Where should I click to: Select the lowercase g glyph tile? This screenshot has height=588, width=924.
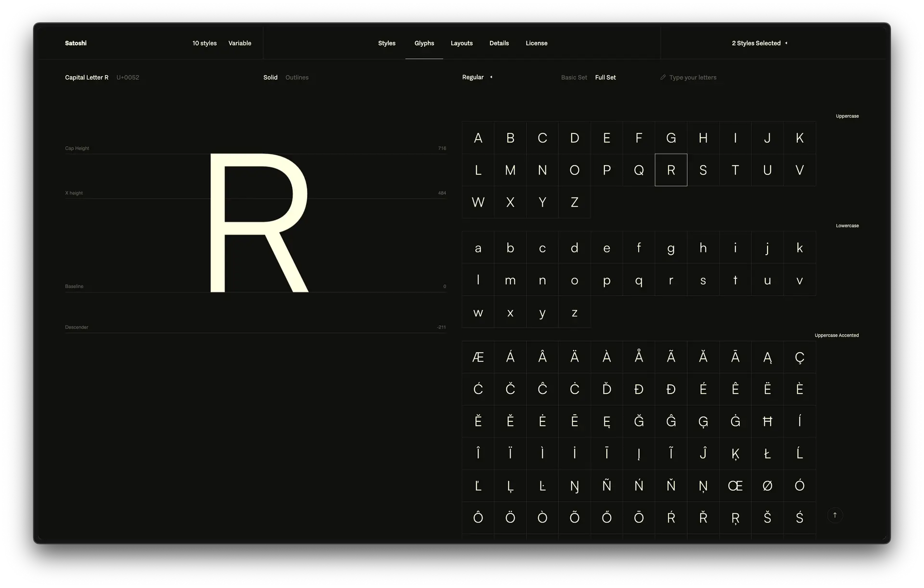(671, 248)
